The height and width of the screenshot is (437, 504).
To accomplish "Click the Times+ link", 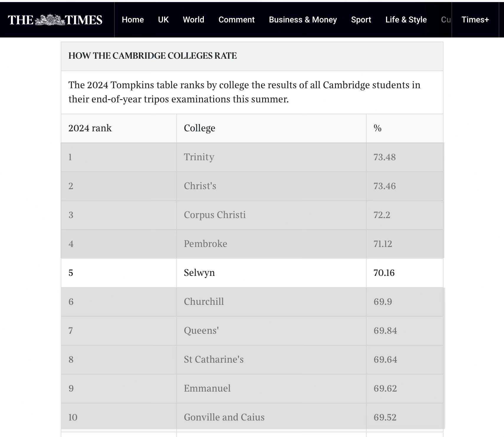I will (475, 20).
